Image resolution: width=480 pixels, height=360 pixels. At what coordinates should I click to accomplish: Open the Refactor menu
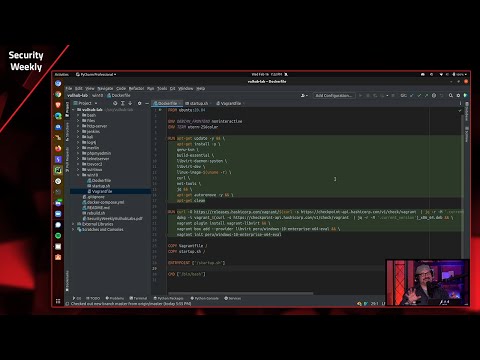point(136,88)
